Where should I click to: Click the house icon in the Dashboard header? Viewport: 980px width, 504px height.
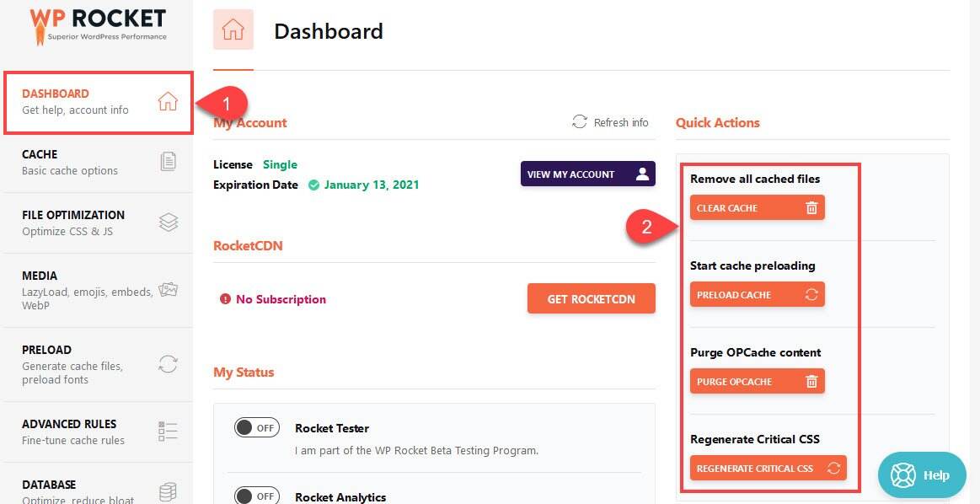pos(233,30)
